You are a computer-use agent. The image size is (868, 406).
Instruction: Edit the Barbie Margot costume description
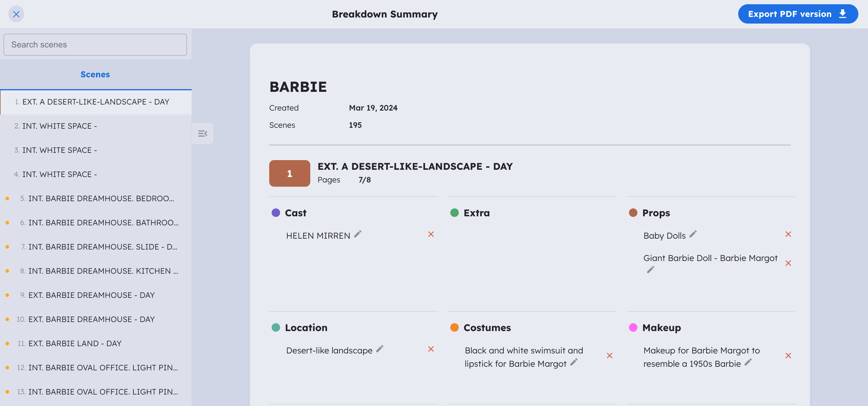point(574,363)
